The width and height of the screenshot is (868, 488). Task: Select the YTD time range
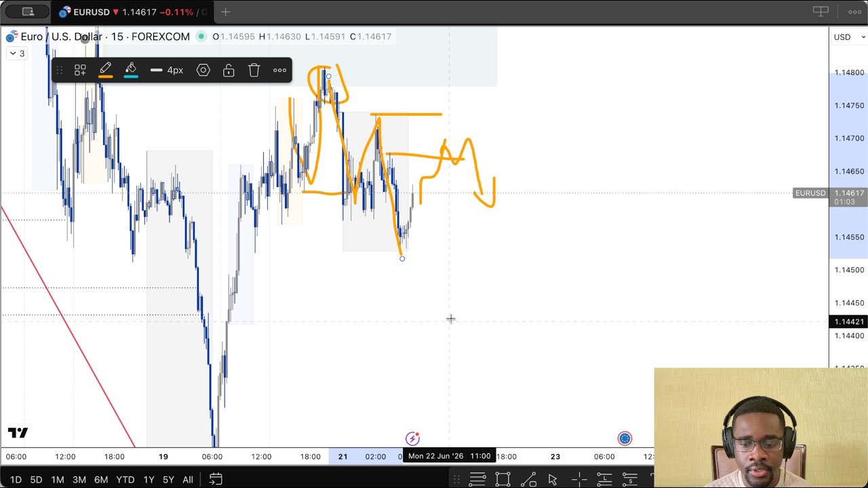click(x=125, y=480)
